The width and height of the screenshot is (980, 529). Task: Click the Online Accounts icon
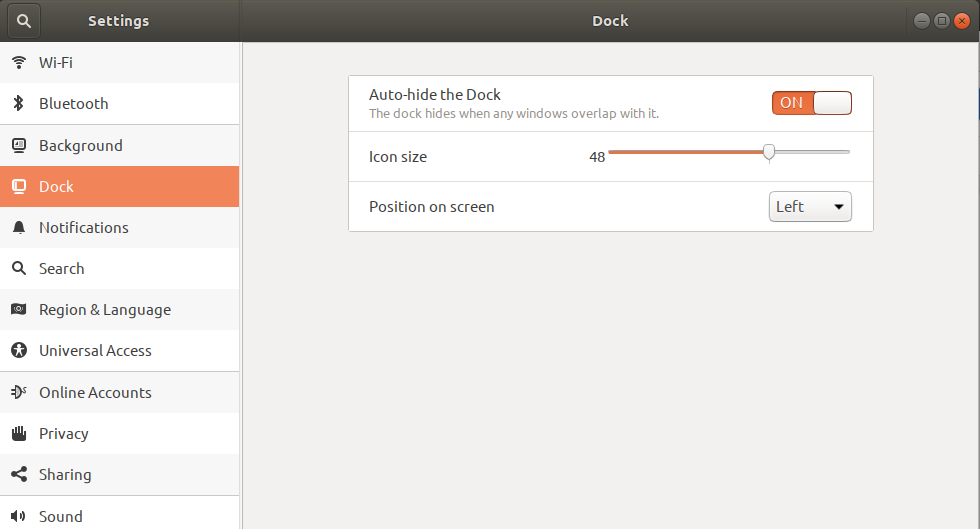coord(18,392)
